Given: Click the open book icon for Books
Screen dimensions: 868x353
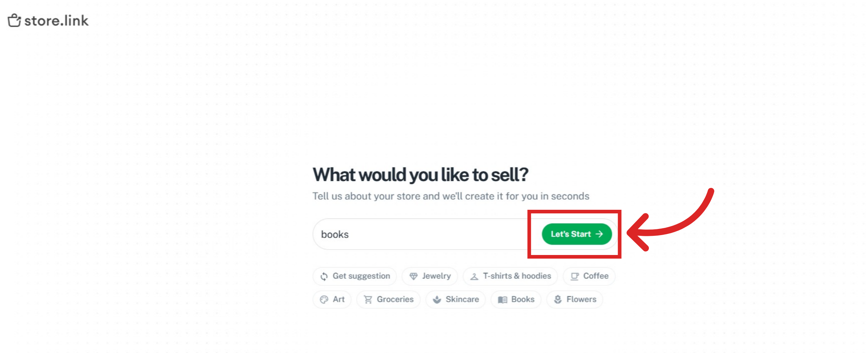Looking at the screenshot, I should [502, 299].
